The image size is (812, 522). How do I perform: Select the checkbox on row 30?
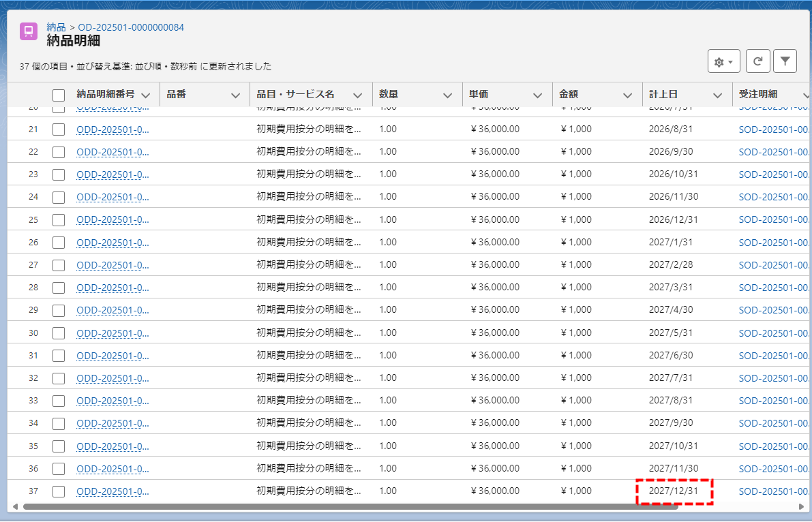click(x=59, y=333)
